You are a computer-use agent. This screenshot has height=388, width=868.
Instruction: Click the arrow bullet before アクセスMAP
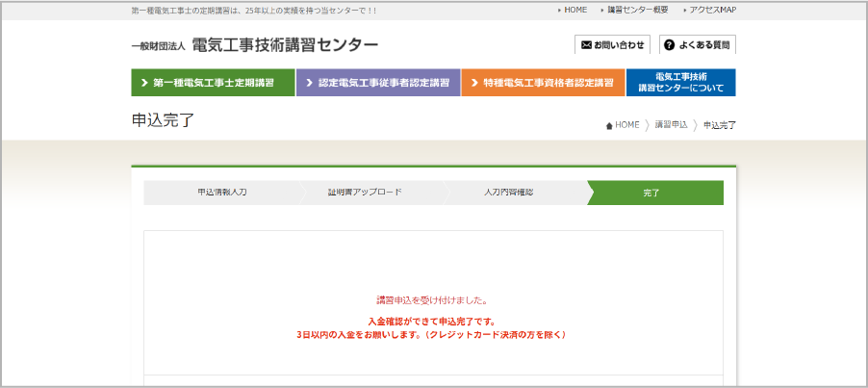click(684, 10)
